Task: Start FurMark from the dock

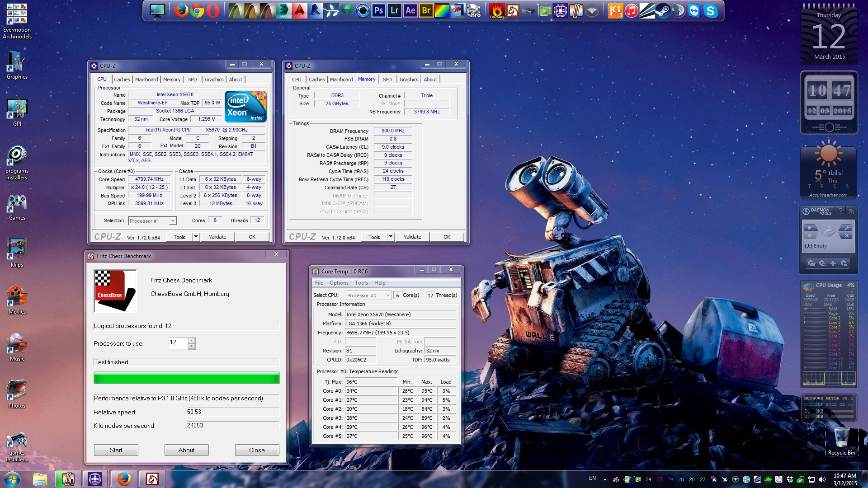Action: tap(496, 11)
